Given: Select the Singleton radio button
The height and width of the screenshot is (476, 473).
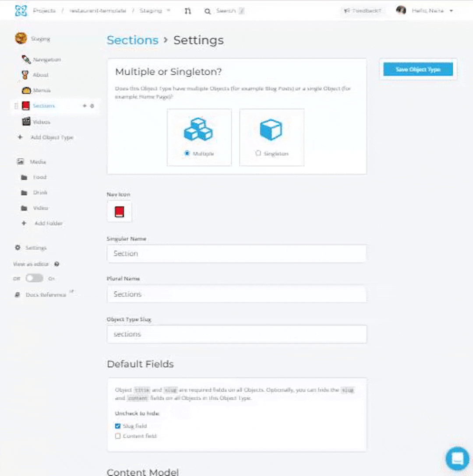Looking at the screenshot, I should pyautogui.click(x=258, y=153).
